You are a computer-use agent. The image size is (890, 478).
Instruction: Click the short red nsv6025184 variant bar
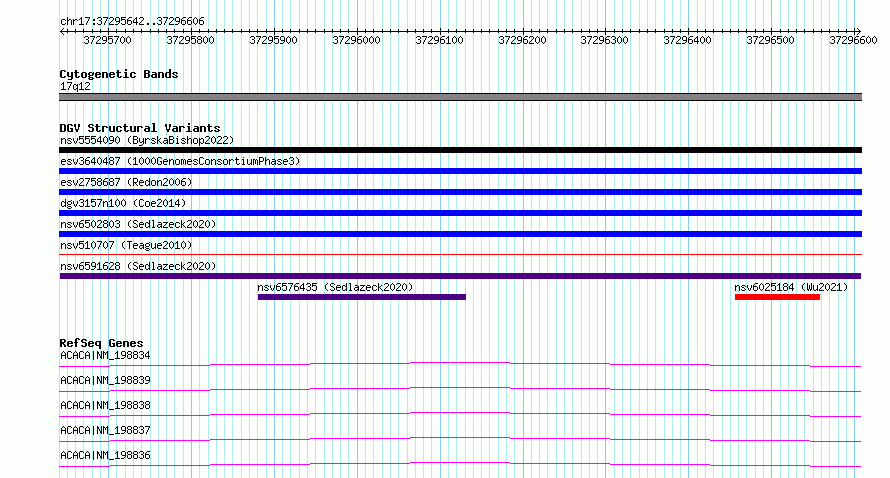click(777, 297)
